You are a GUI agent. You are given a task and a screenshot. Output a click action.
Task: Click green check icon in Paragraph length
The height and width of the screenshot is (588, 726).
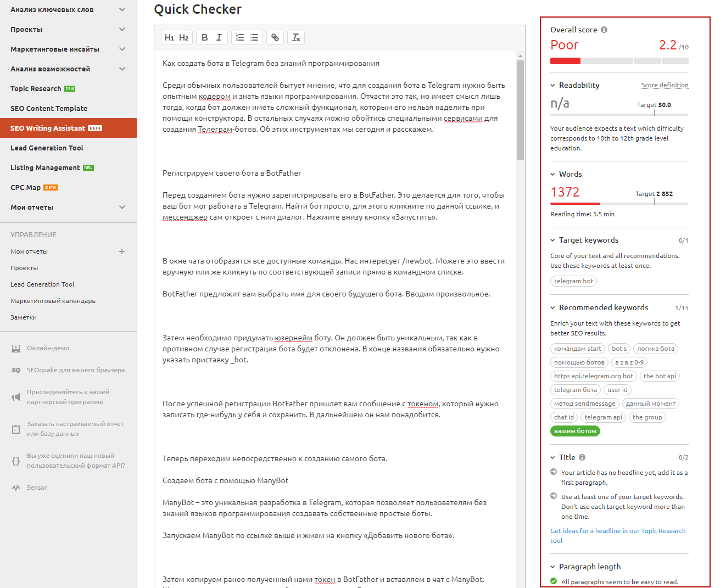pos(554,581)
